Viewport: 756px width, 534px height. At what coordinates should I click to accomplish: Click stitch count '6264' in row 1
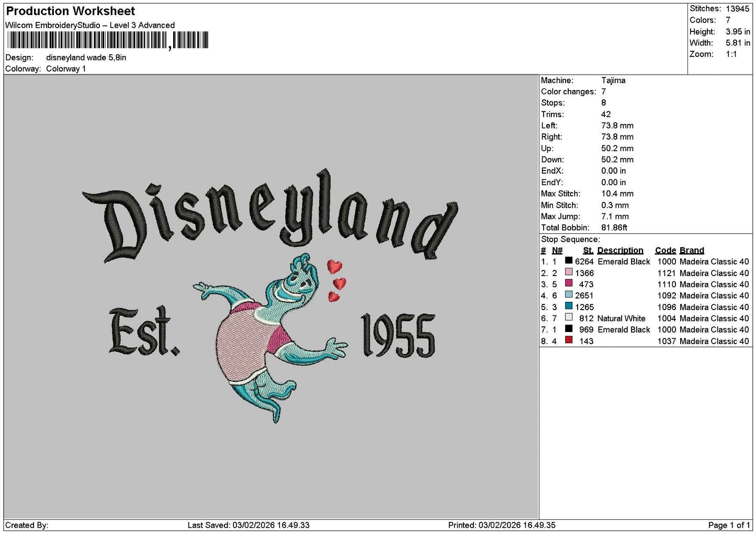584,262
